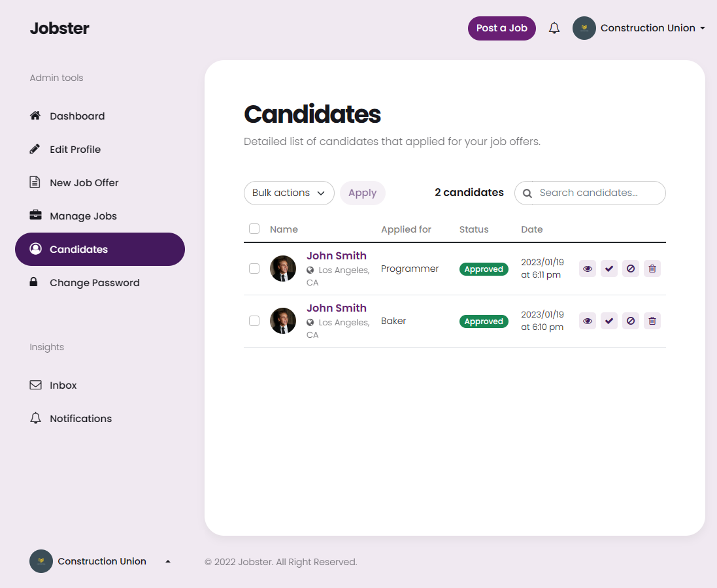This screenshot has height=588, width=717.
Task: Delete the Programmer application with trash icon
Action: point(652,269)
